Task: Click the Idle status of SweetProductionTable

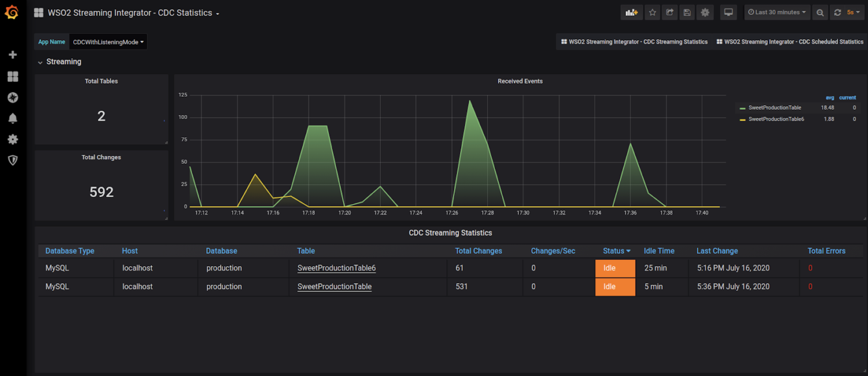Action: tap(615, 287)
